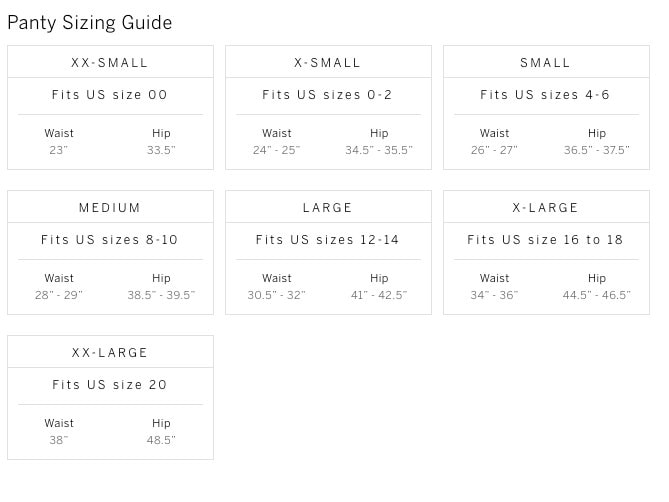Click 'Fits US size 16 to 18' text

545,240
